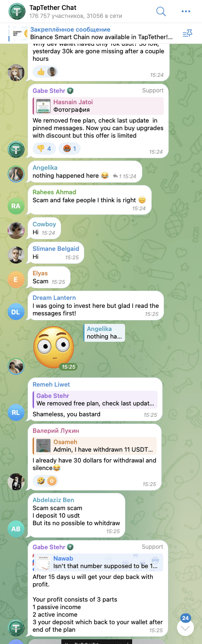202x644 pixels.
Task: Open the TapTether Chat group avatar
Action: click(17, 11)
